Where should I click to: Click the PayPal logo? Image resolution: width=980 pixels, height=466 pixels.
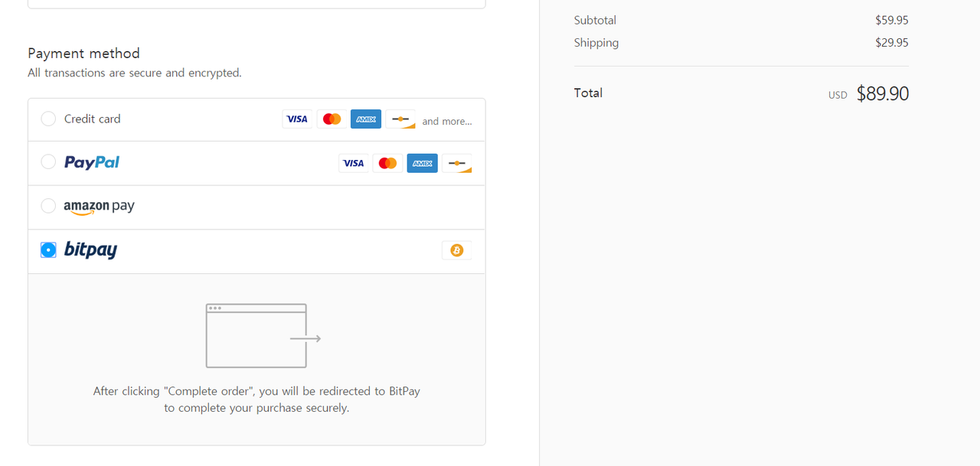pyautogui.click(x=92, y=162)
